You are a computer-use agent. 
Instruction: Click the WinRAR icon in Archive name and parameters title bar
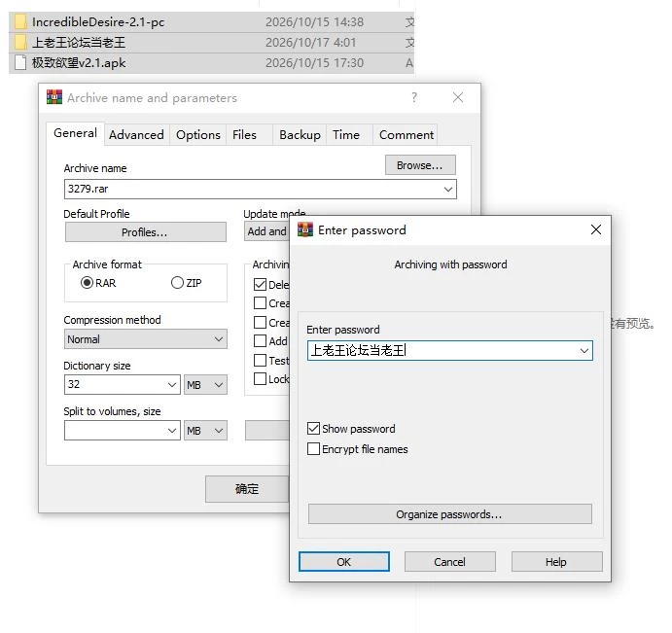pyautogui.click(x=54, y=97)
